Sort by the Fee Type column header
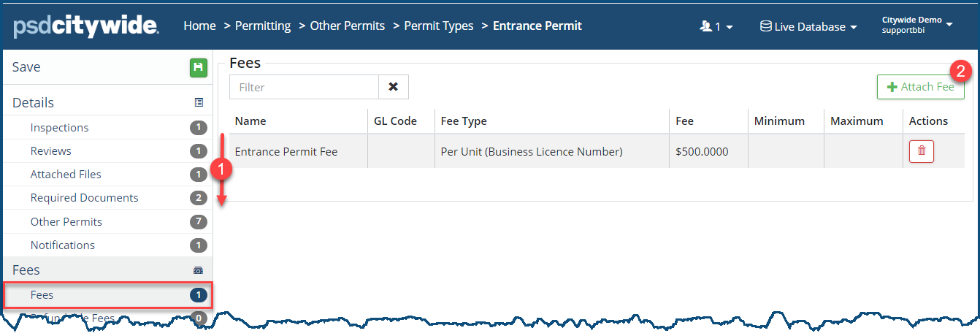The width and height of the screenshot is (980, 336). tap(464, 121)
